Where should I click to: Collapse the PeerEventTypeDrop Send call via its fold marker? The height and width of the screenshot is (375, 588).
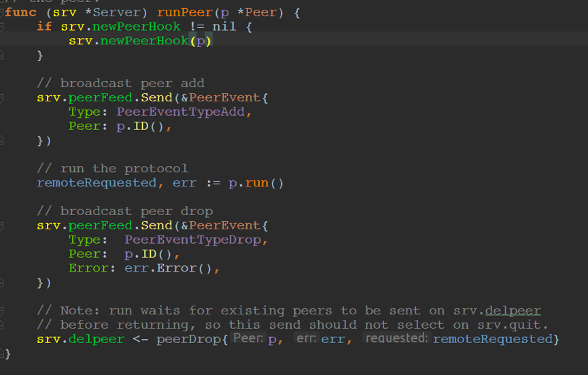(x=1, y=225)
